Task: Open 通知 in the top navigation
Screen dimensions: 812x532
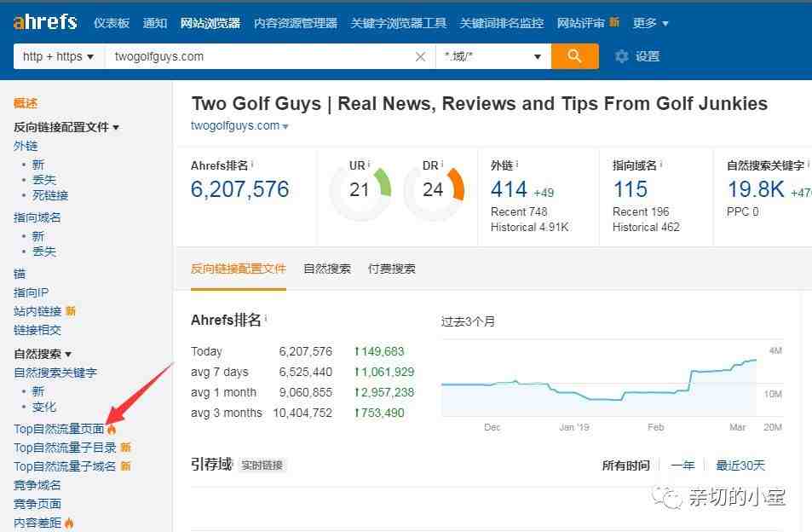Action: pos(155,23)
